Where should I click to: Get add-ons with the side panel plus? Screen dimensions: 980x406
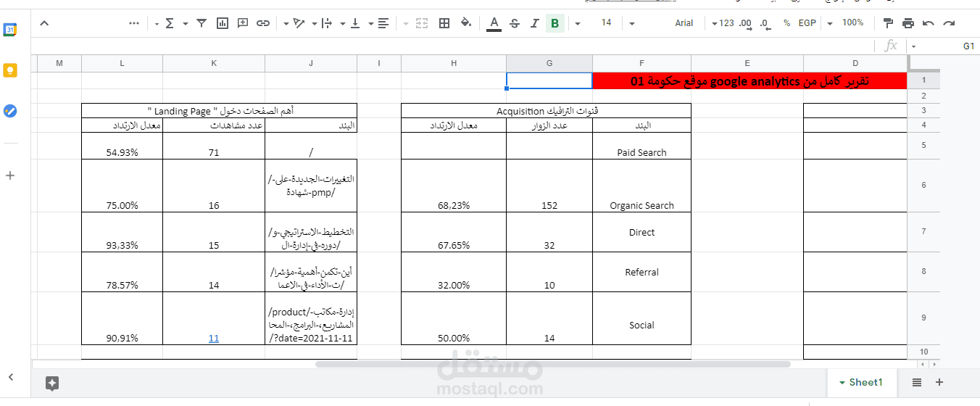(x=10, y=175)
